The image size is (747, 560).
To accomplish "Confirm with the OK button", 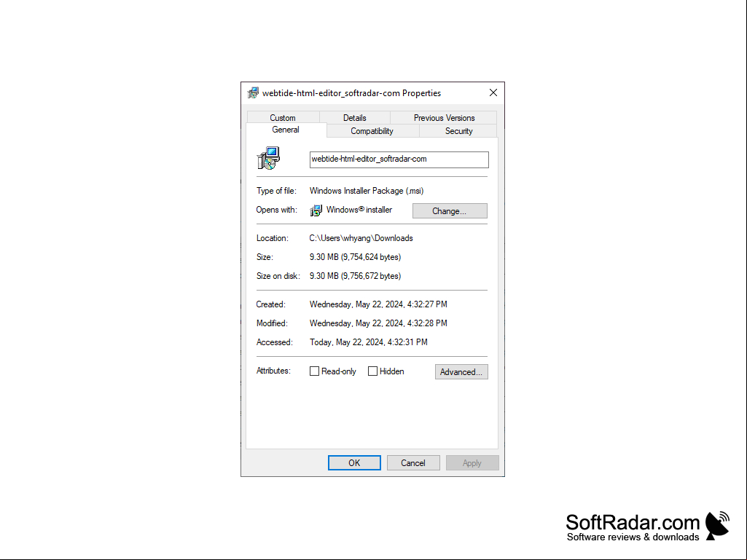I will pos(354,463).
